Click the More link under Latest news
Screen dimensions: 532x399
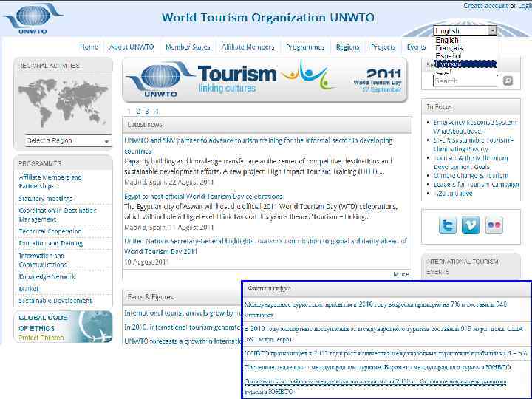(401, 274)
